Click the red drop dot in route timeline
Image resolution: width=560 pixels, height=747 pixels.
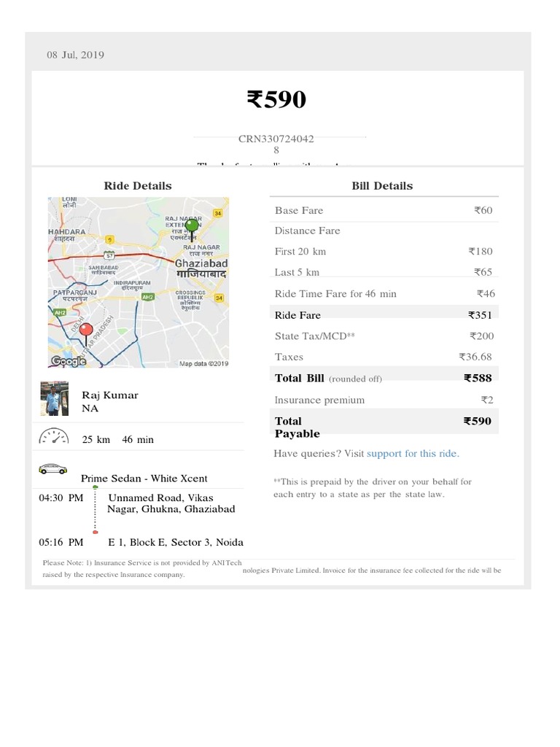click(x=96, y=533)
